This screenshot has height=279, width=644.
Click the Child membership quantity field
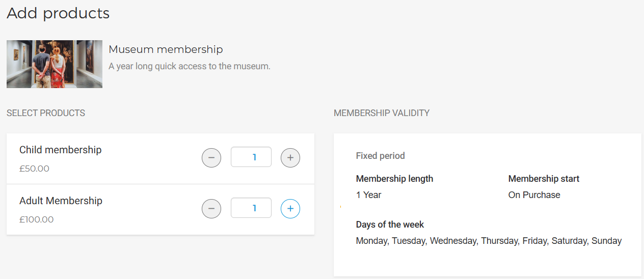tap(251, 157)
